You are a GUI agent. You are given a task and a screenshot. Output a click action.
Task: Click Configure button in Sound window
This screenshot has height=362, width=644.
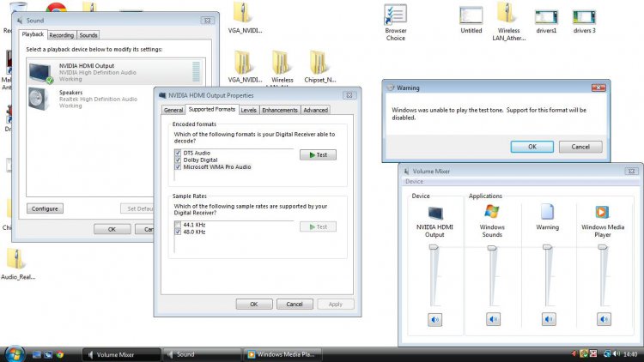[x=45, y=208]
